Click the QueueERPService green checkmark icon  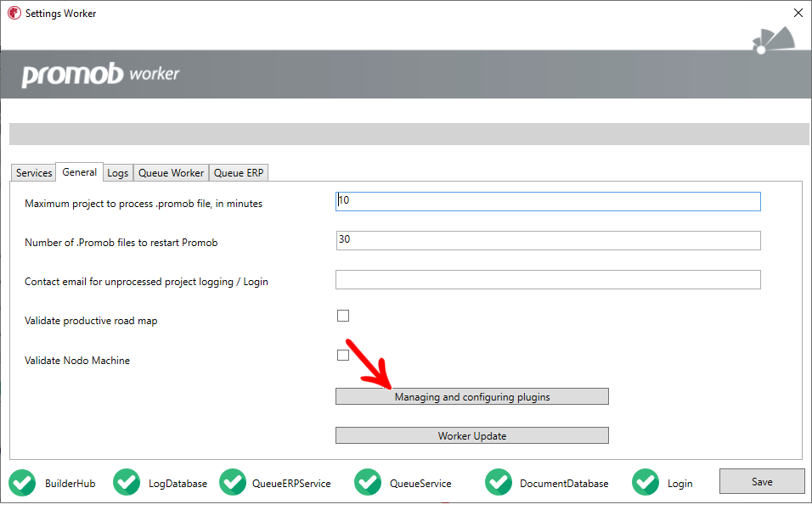(x=233, y=483)
